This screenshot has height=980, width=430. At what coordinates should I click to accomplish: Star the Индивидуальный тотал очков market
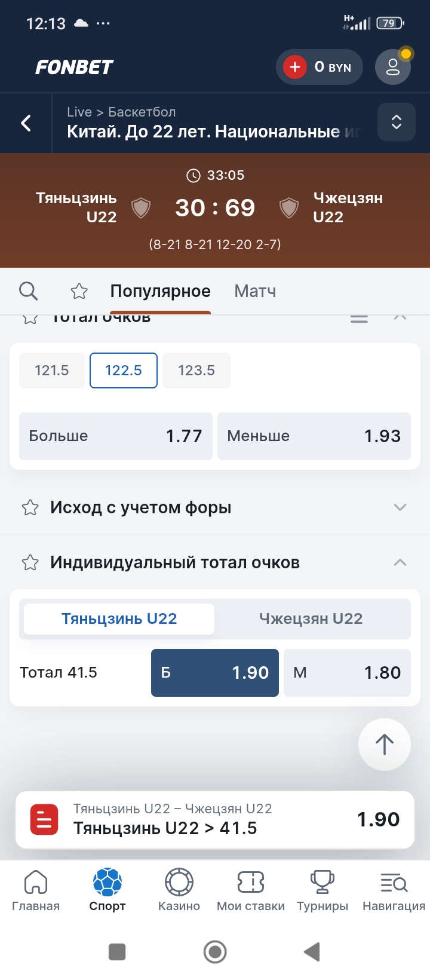tap(30, 563)
